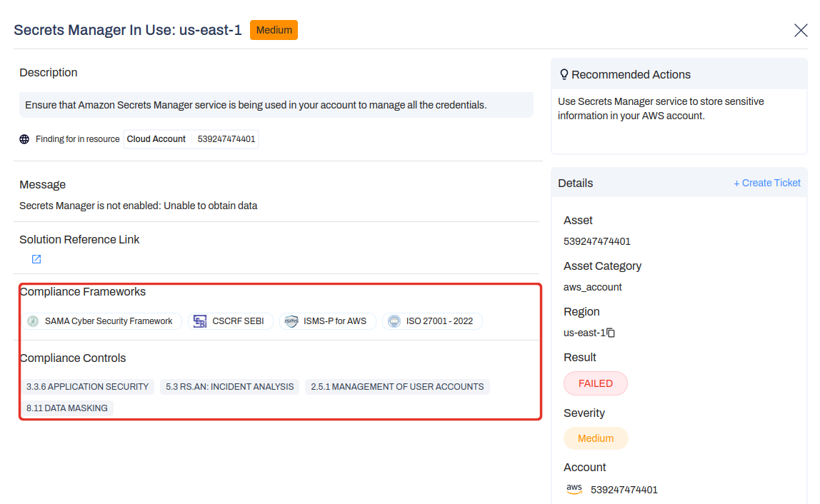Click the Solution Reference Link heading
The image size is (820, 504).
click(x=79, y=239)
